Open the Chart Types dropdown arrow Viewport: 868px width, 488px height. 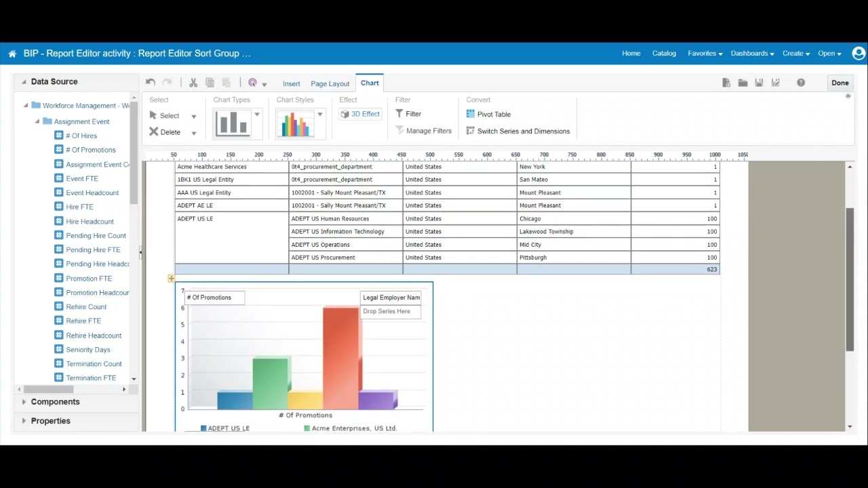pyautogui.click(x=257, y=115)
